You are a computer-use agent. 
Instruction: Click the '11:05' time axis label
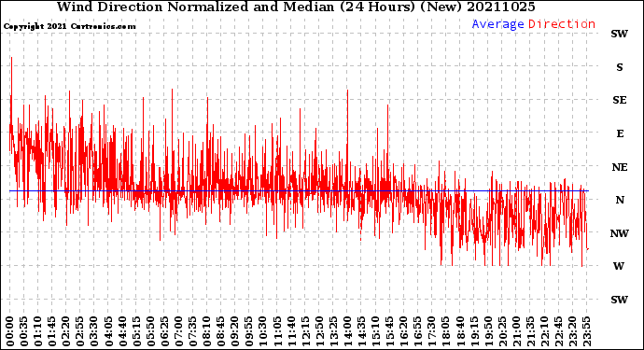click(277, 331)
